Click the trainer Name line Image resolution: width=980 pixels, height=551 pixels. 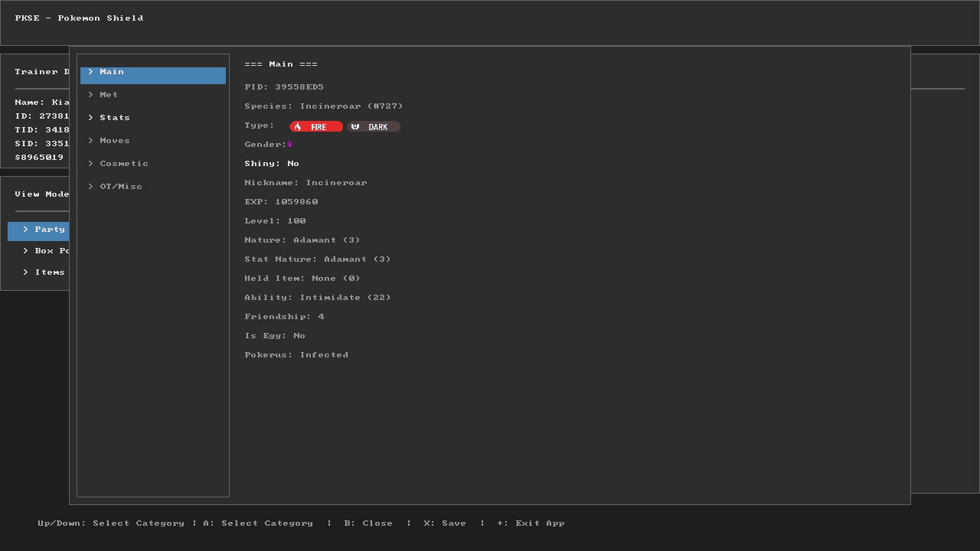click(x=42, y=103)
